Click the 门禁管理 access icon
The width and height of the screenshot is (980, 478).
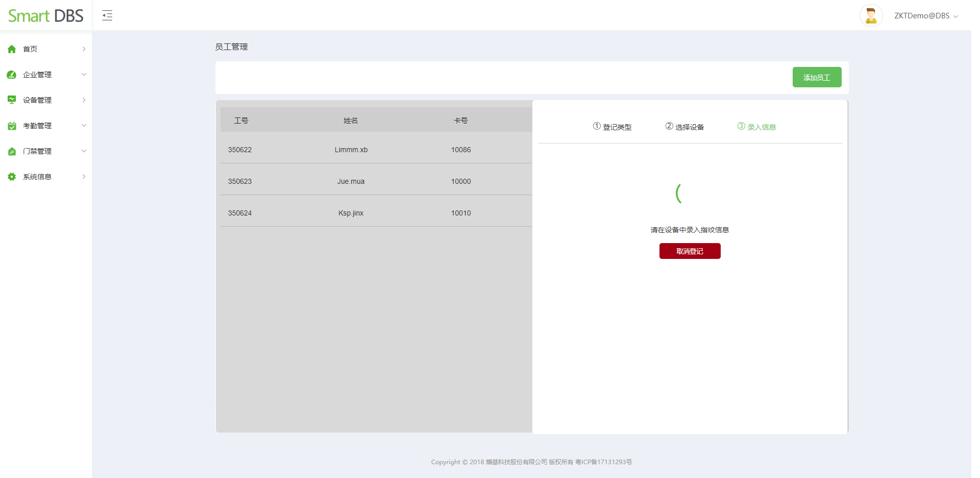click(12, 151)
